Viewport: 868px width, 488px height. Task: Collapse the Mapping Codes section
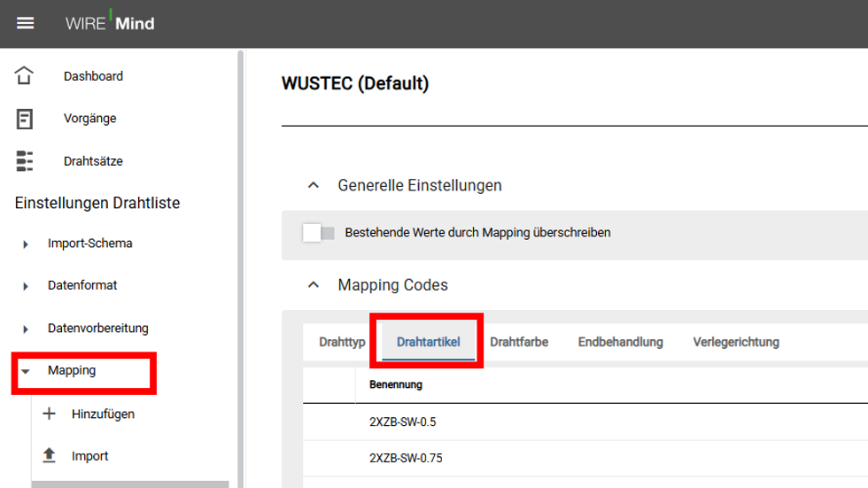click(312, 285)
